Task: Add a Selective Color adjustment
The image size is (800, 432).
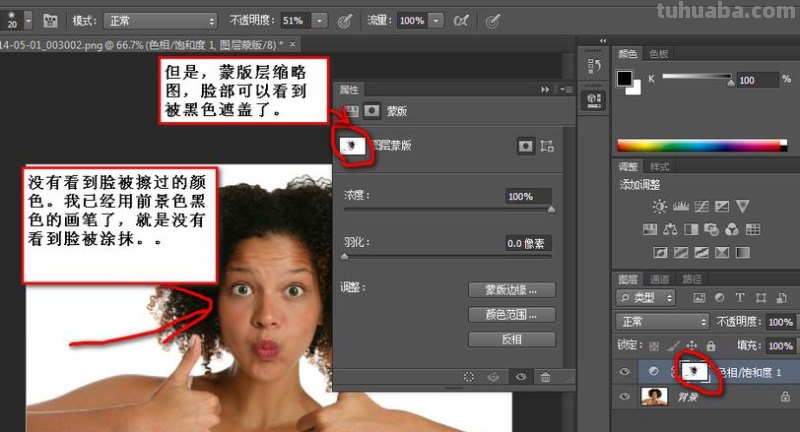Action: point(721,252)
